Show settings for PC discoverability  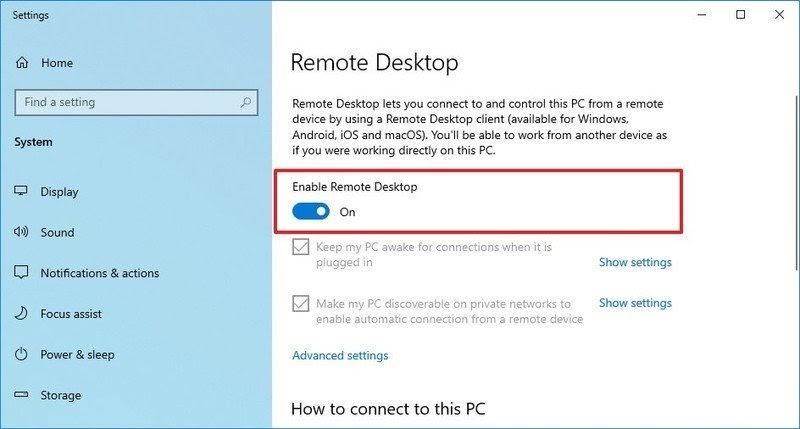coord(635,303)
